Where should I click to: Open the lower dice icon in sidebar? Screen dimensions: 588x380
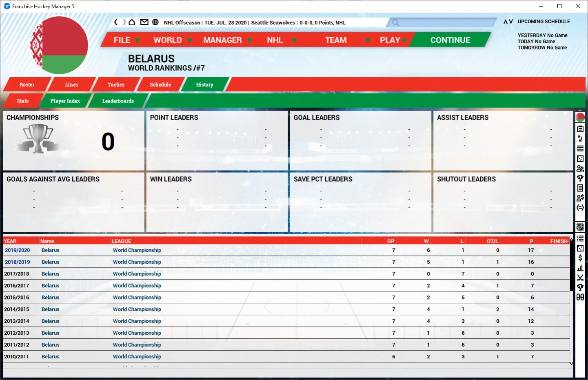pyautogui.click(x=580, y=248)
